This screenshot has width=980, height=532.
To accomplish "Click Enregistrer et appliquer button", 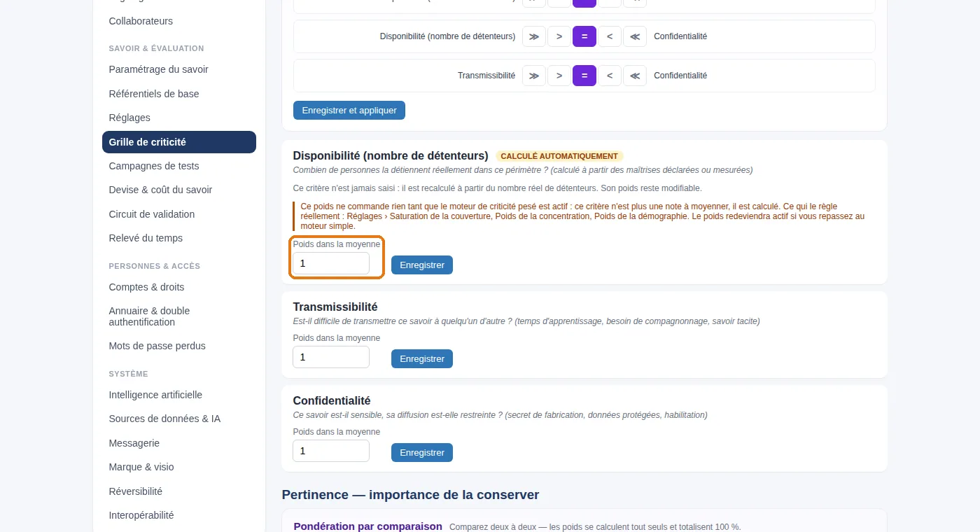I will (349, 111).
